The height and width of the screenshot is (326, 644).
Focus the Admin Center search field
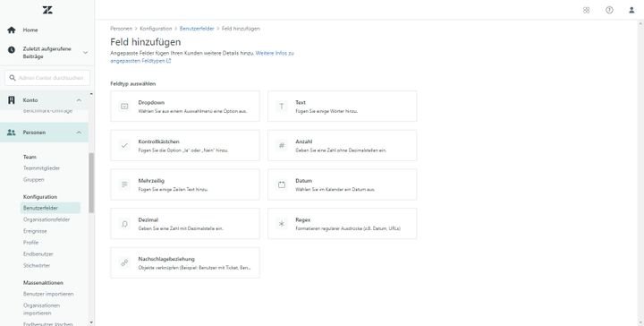point(47,78)
